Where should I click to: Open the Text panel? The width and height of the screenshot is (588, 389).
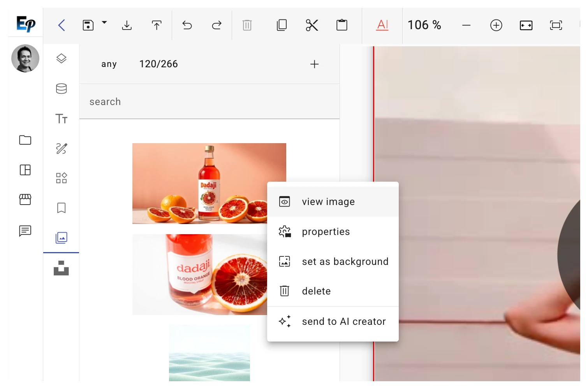pyautogui.click(x=61, y=119)
